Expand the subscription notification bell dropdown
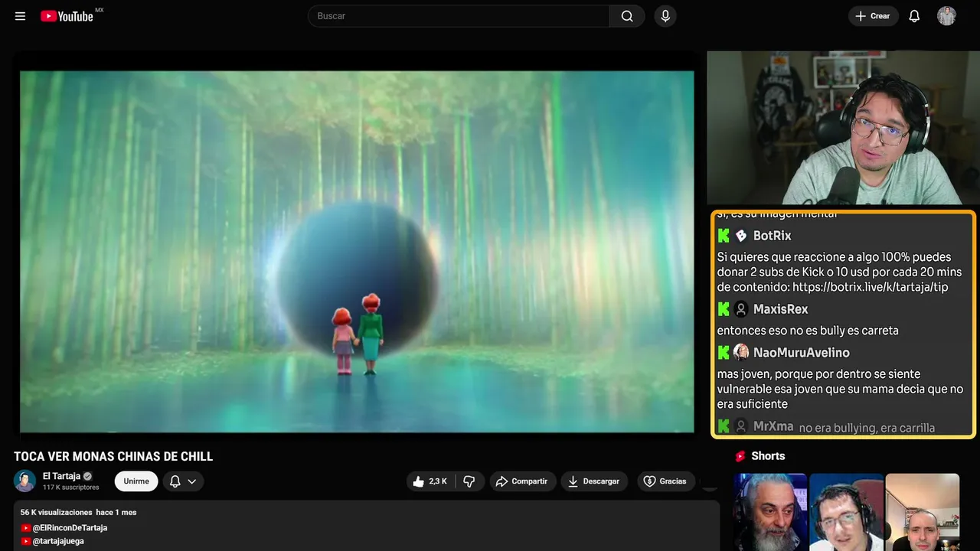 [183, 481]
